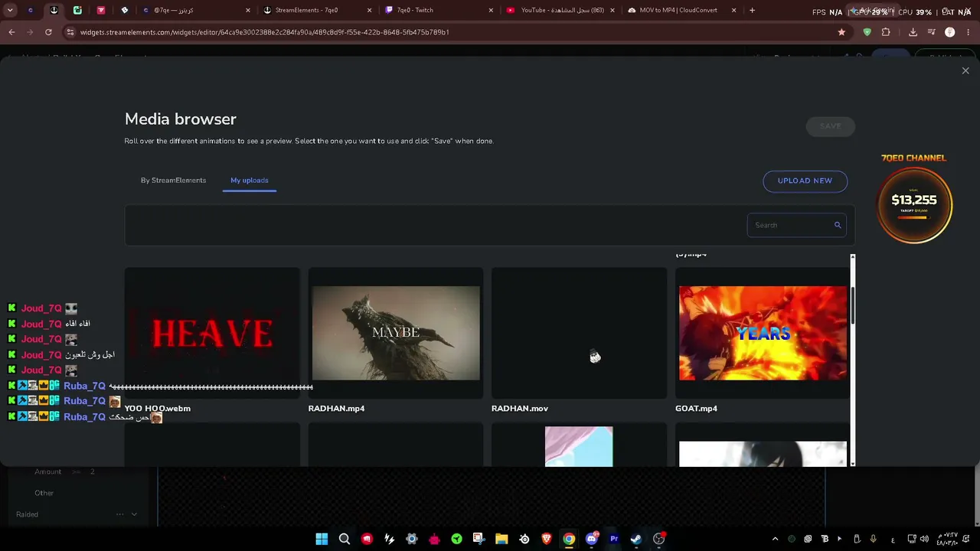The height and width of the screenshot is (551, 980).
Task: Switch to the YouTube browser tab
Action: (560, 10)
